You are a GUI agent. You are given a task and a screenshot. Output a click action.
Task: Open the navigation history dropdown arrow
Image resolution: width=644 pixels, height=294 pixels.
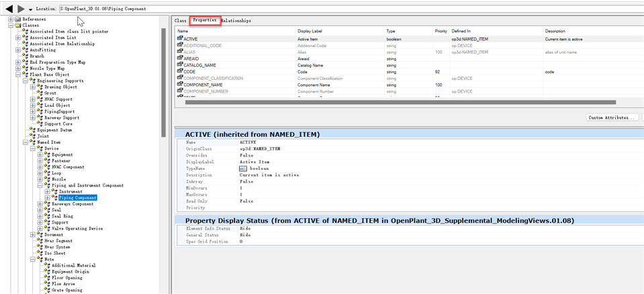[x=30, y=9]
